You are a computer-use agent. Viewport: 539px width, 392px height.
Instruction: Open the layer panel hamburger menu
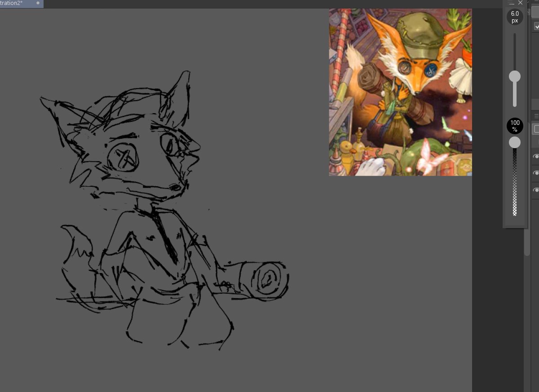[536, 116]
